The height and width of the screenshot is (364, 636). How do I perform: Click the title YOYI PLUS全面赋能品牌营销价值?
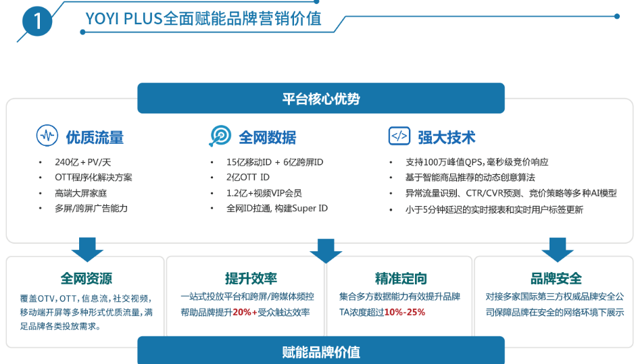click(203, 19)
